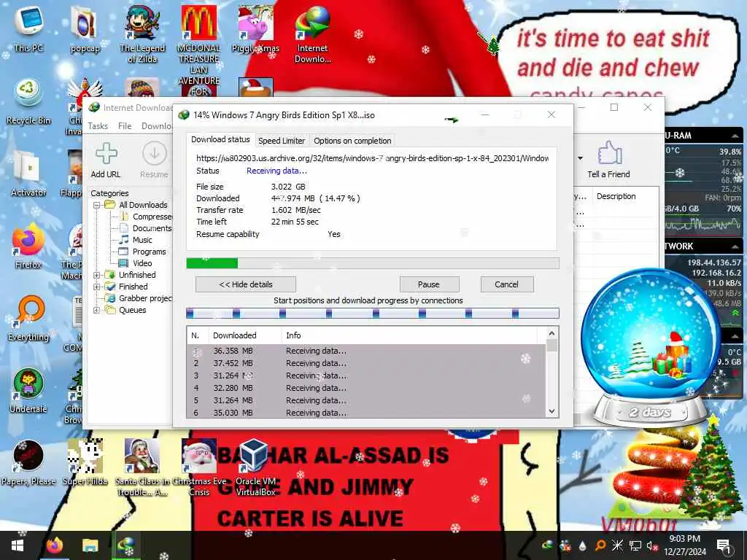Select connection row with 35.030 MB
Screen dimensions: 747x560
click(x=366, y=413)
